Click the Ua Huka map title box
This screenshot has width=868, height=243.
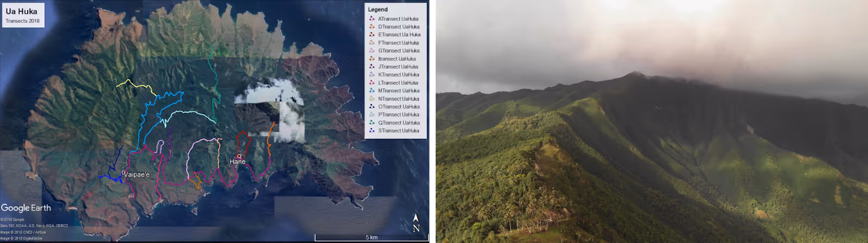pyautogui.click(x=22, y=15)
